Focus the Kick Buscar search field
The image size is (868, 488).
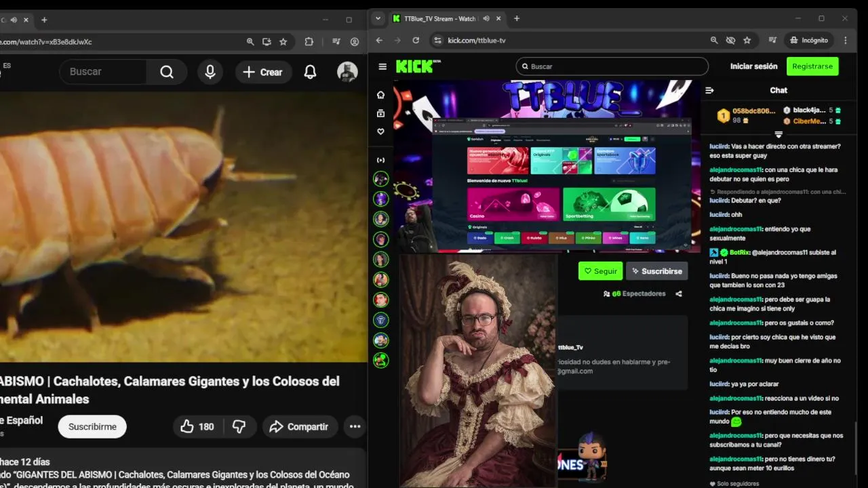(612, 66)
